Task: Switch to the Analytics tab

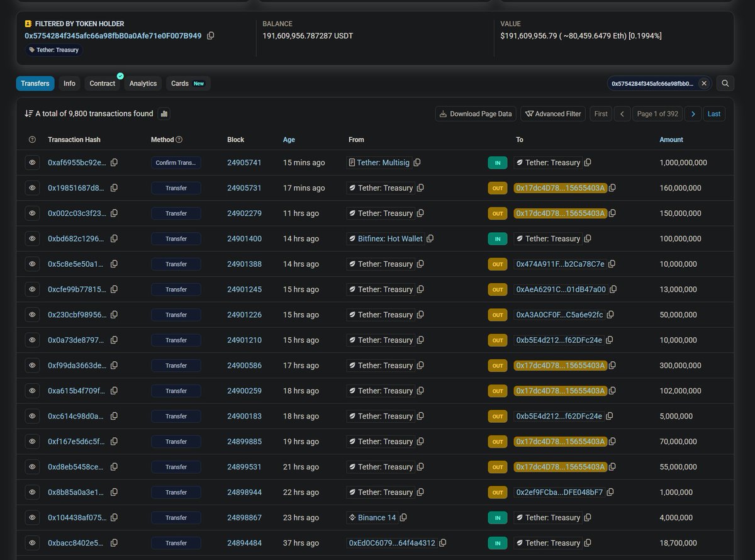Action: (x=143, y=83)
